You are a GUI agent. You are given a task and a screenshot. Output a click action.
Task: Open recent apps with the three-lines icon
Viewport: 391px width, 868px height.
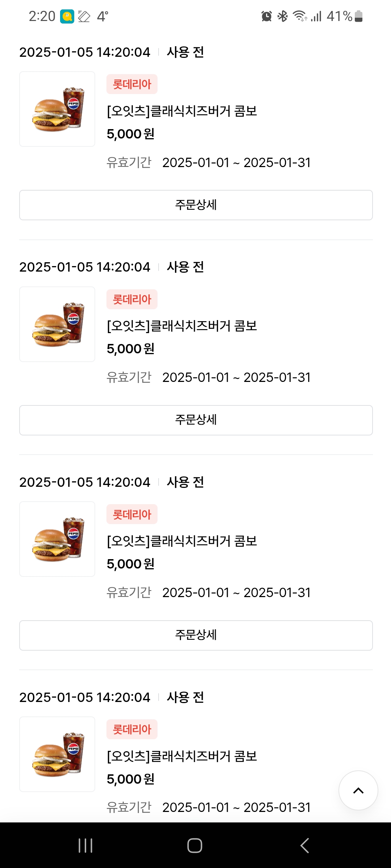tap(85, 846)
